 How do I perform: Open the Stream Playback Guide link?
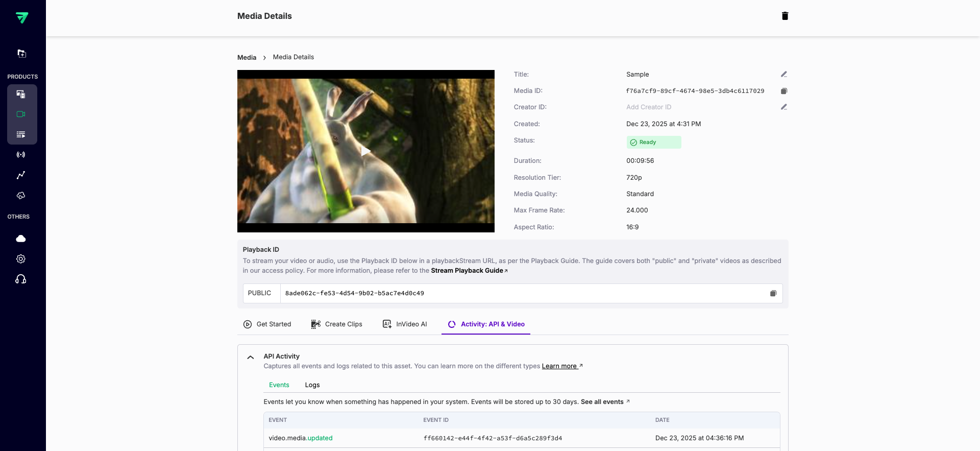coord(469,271)
